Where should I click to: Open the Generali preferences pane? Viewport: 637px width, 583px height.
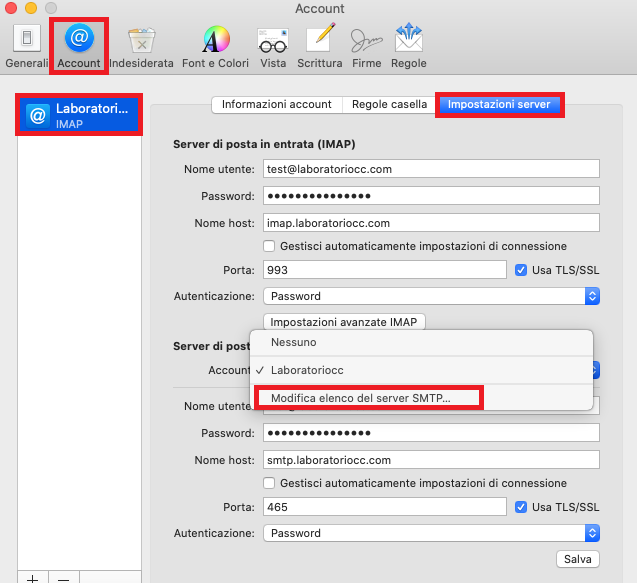tap(26, 45)
